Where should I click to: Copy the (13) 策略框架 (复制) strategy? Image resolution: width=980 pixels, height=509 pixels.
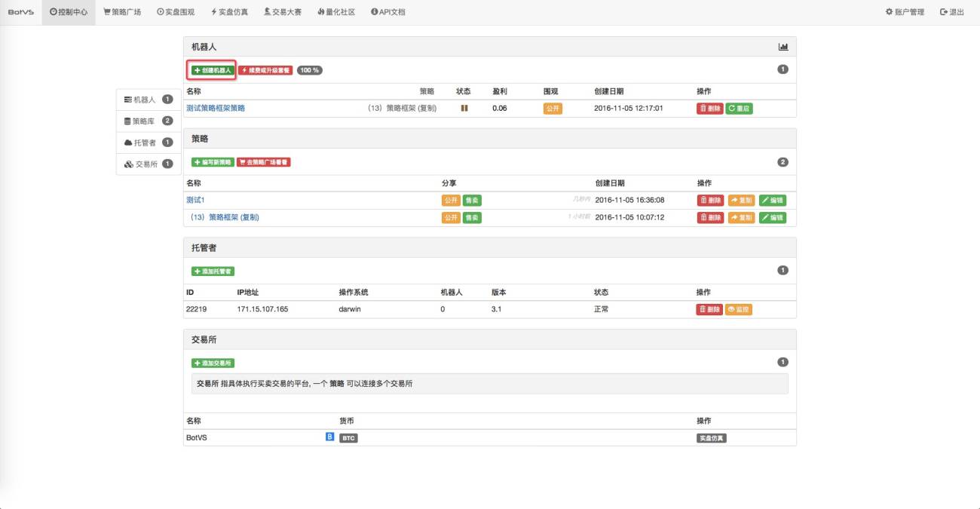point(742,217)
